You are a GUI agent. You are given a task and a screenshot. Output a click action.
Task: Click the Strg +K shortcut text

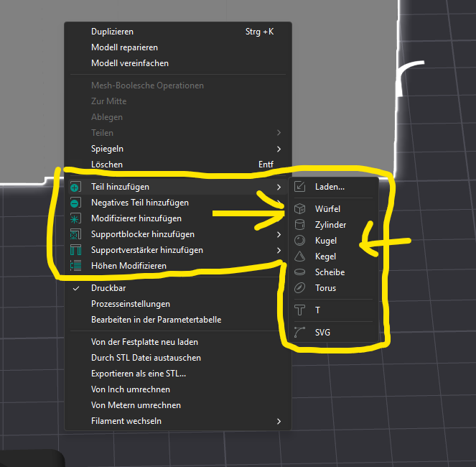(260, 32)
